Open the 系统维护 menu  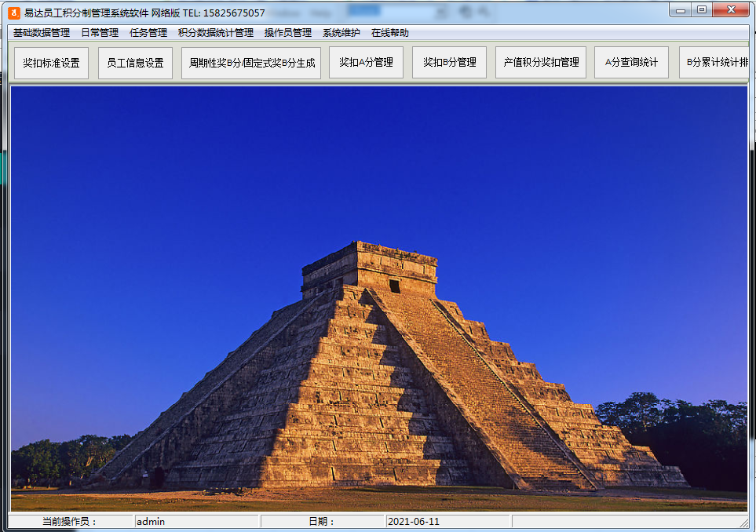click(341, 33)
